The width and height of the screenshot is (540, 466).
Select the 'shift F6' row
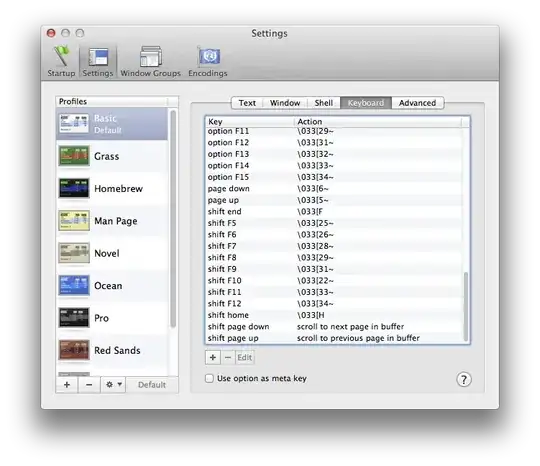334,235
